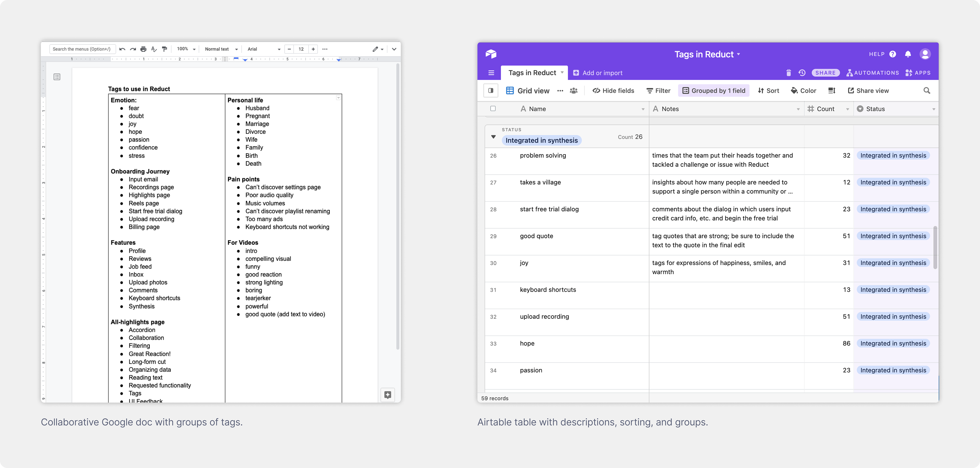Open the Filter menu
The image size is (980, 468).
pyautogui.click(x=658, y=91)
